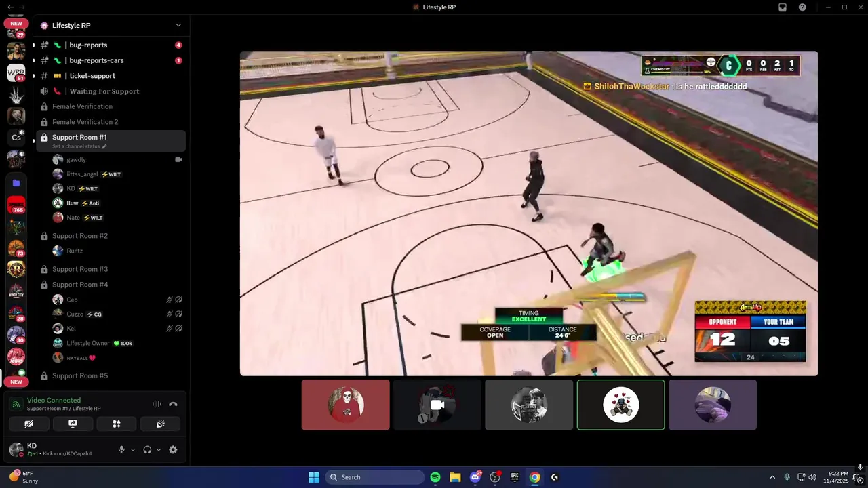Click the taskbar Search box
The height and width of the screenshot is (488, 868).
(x=375, y=477)
